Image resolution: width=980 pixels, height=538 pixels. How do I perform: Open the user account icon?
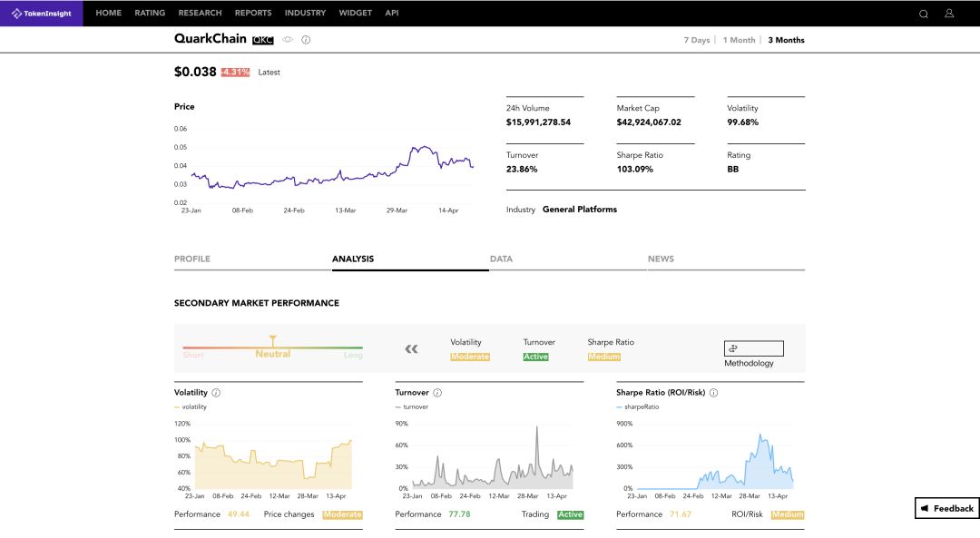[949, 13]
